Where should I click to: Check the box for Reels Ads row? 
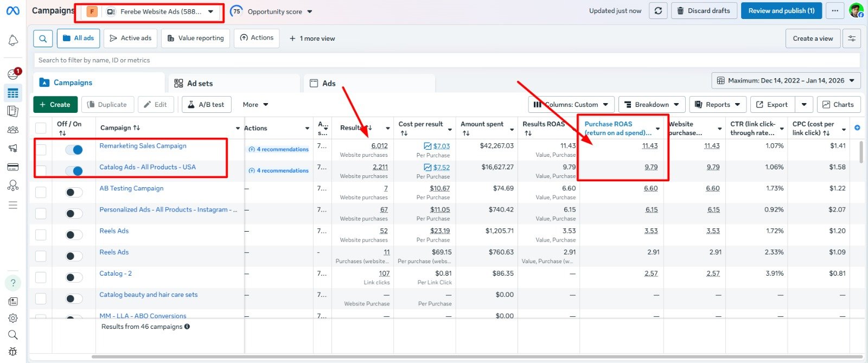pos(41,235)
